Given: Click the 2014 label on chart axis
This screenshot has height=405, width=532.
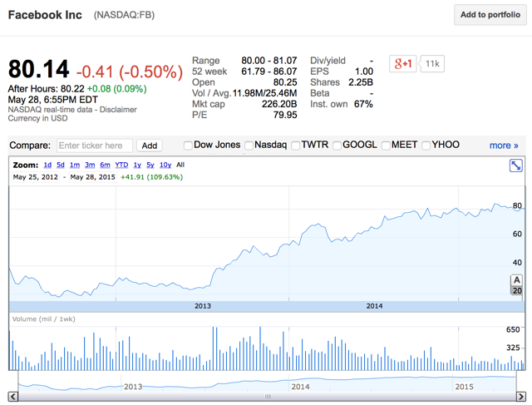Looking at the screenshot, I should pos(374,306).
